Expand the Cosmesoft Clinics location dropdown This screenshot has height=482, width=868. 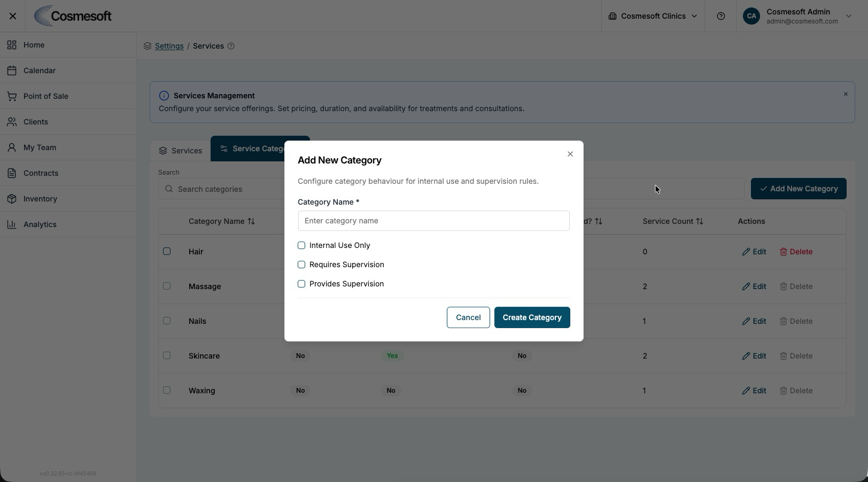[653, 16]
